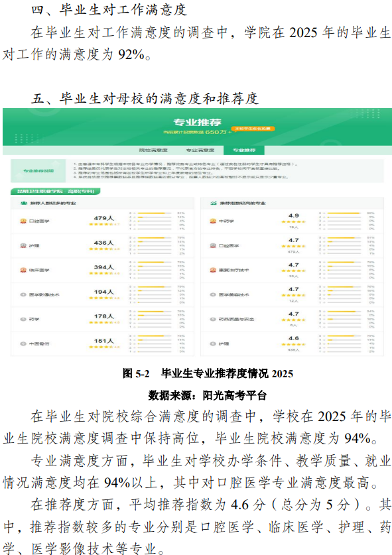Click the 5-star bar in the 479人 row
The width and height of the screenshot is (392, 555).
coord(155,213)
